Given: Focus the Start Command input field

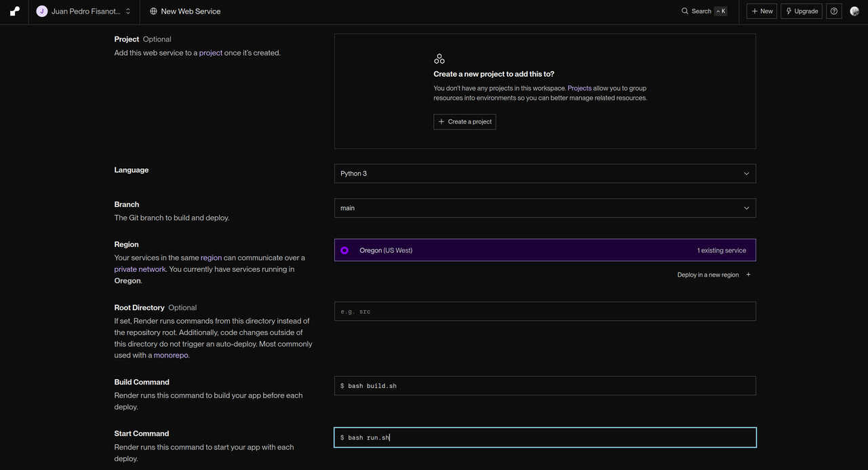Looking at the screenshot, I should (x=545, y=437).
